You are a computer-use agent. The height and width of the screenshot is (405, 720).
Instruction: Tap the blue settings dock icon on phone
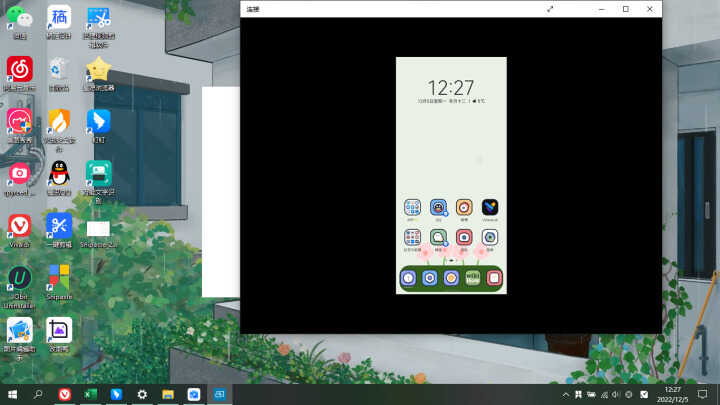[x=430, y=278]
